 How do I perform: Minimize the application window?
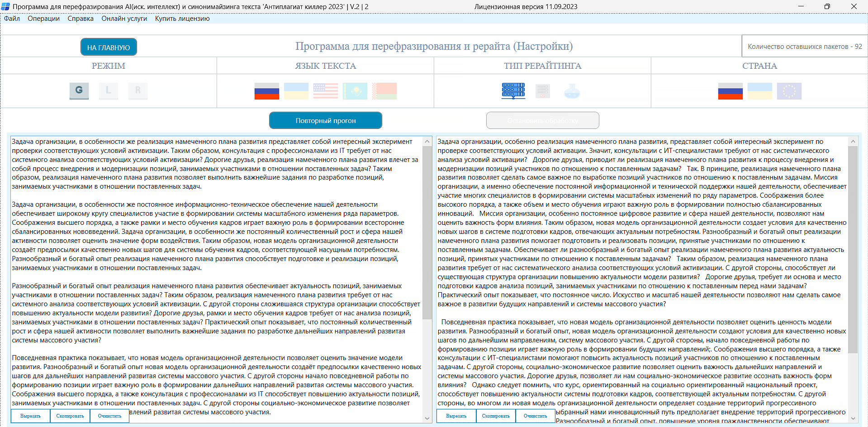pos(801,6)
